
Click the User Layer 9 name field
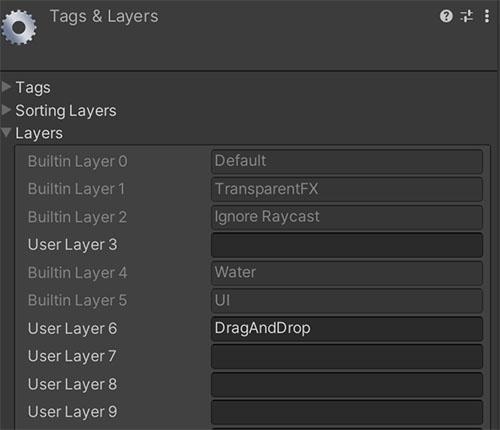347,412
